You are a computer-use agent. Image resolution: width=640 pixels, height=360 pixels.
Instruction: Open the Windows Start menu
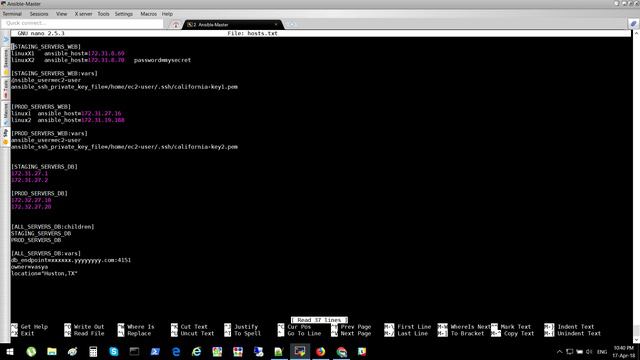10,352
